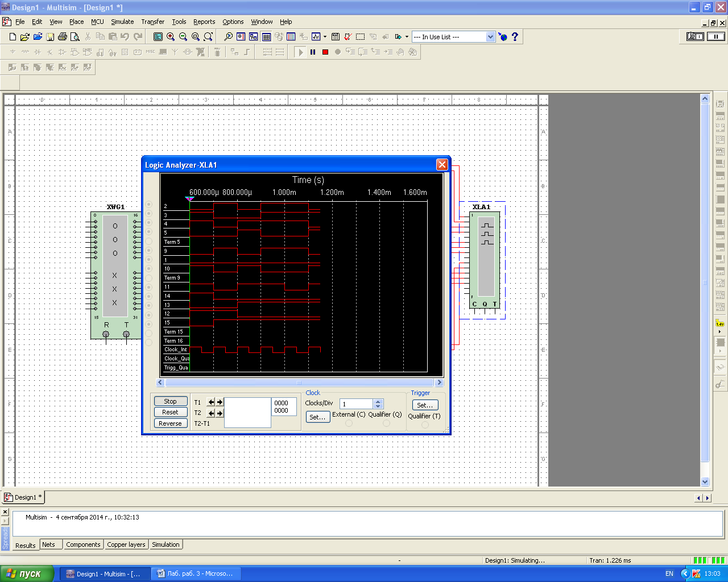
Task: Open the Grapher analysis icon
Action: pyautogui.click(x=316, y=36)
